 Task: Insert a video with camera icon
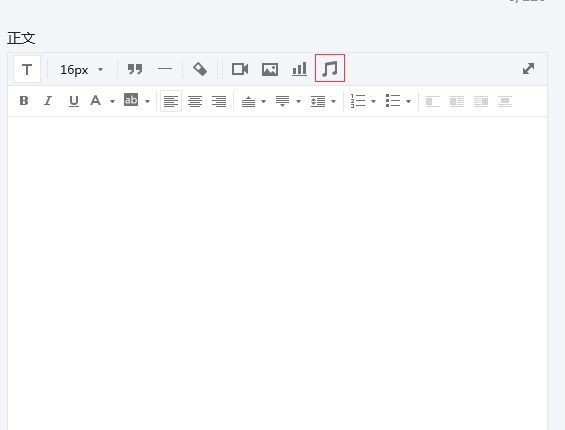pyautogui.click(x=240, y=69)
